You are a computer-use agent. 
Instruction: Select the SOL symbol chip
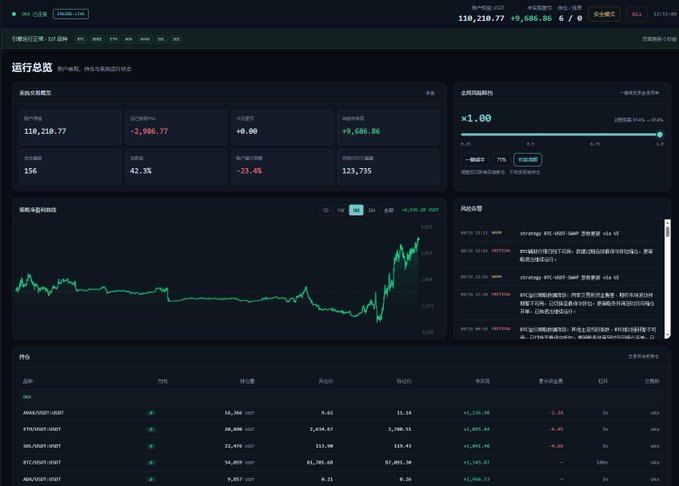(161, 39)
